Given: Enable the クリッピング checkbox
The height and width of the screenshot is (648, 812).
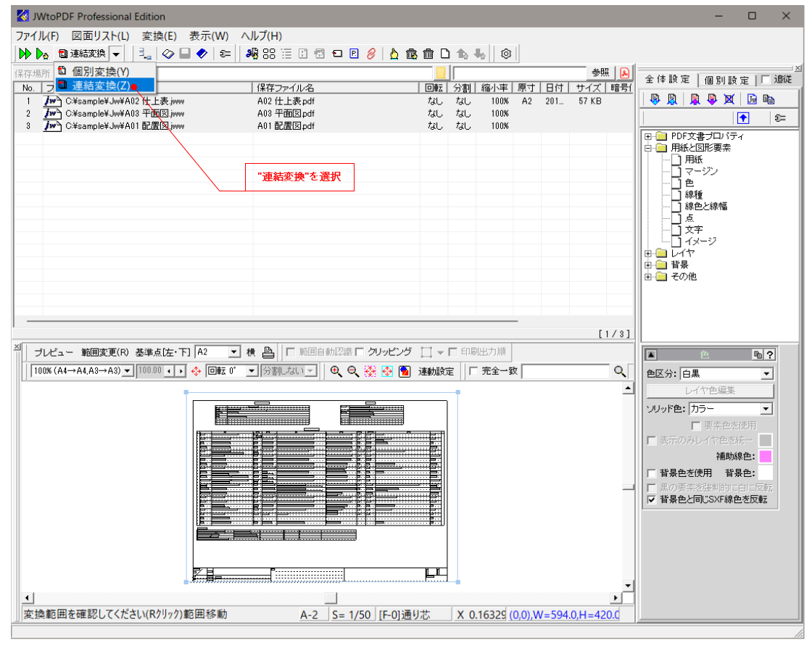Looking at the screenshot, I should click(360, 352).
